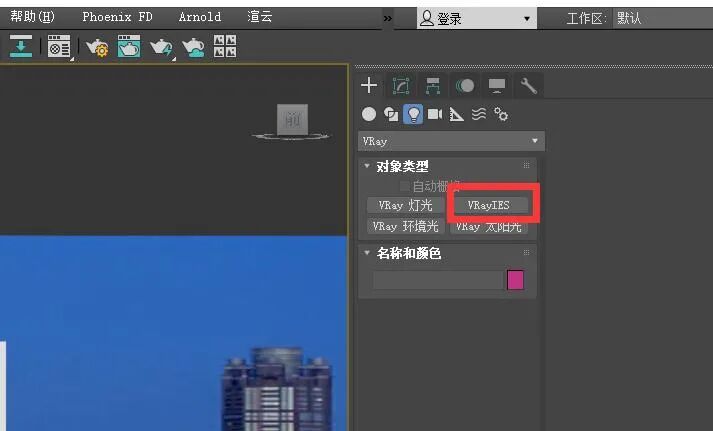Select the Geometry sphere category icon
This screenshot has height=431, width=713.
(x=369, y=114)
